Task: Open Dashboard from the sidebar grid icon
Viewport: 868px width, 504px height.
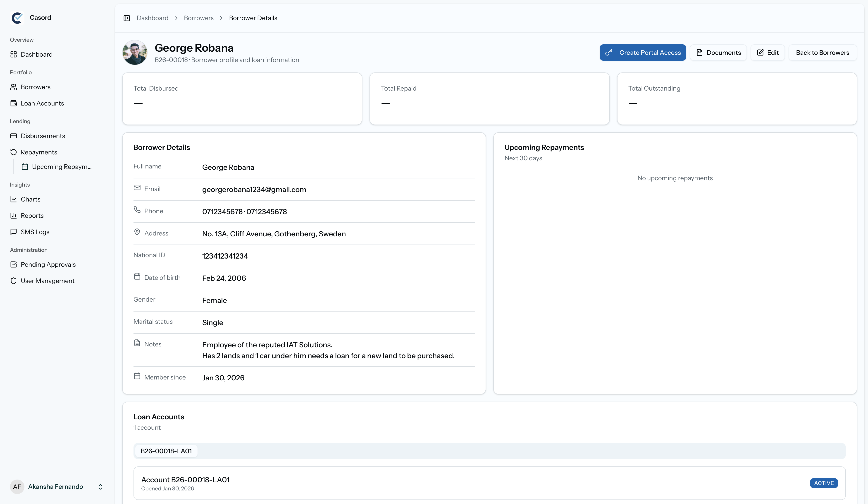Action: pos(13,55)
